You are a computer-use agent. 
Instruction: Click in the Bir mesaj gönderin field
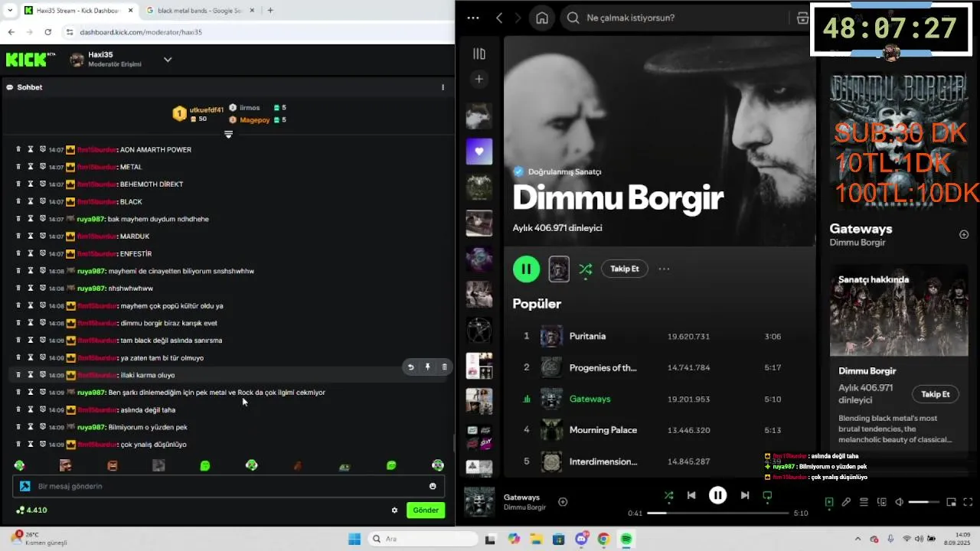coord(228,486)
